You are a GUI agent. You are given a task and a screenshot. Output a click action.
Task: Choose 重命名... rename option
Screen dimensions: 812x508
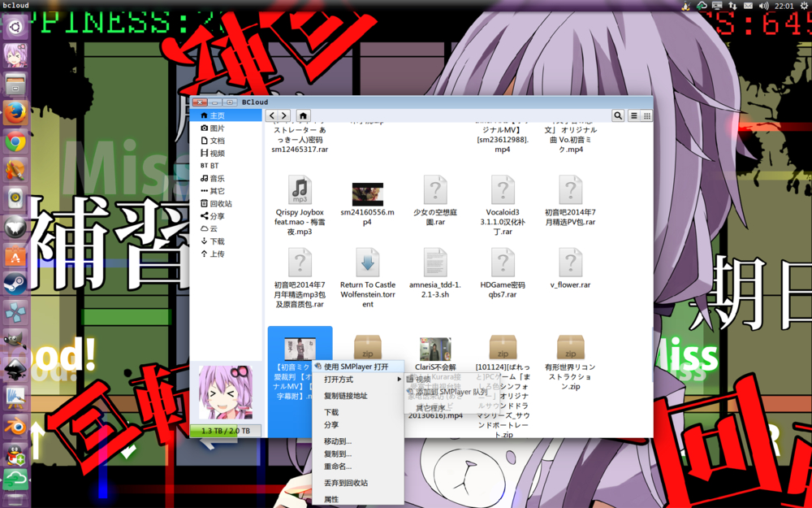(x=358, y=466)
